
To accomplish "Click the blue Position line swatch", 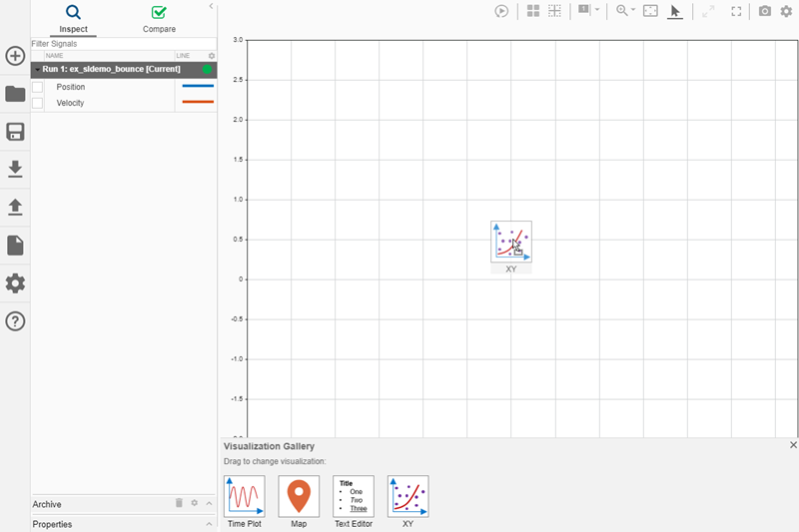I will coord(198,86).
